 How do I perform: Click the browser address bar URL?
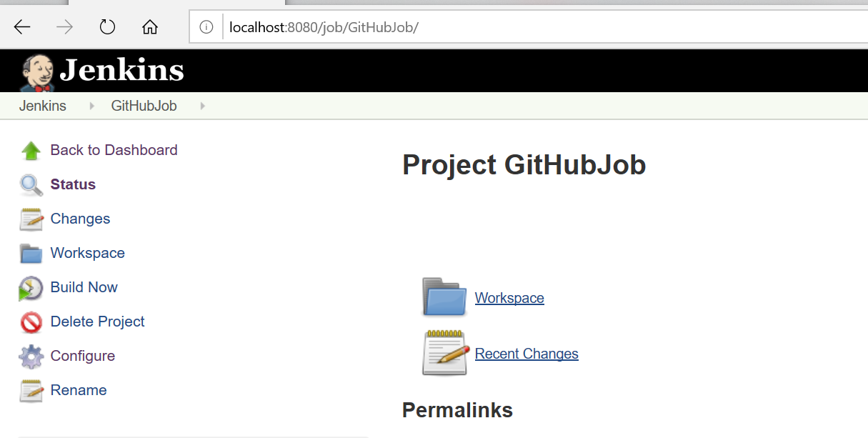pyautogui.click(x=324, y=28)
